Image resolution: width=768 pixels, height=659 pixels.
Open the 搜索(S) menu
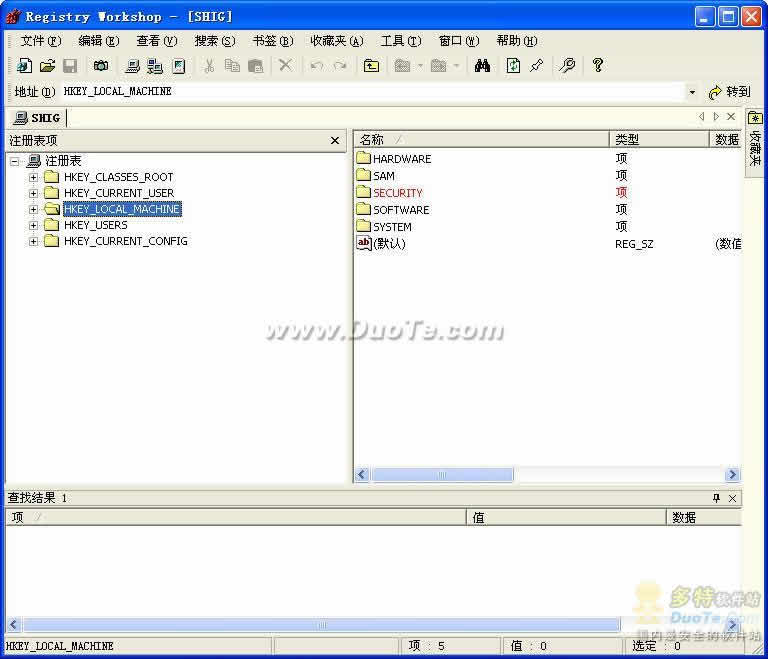coord(215,41)
